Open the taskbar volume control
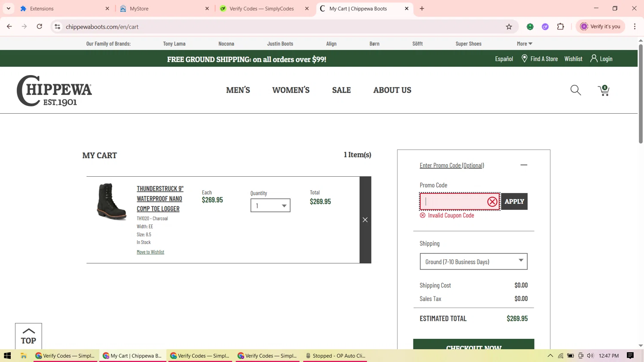 click(590, 356)
